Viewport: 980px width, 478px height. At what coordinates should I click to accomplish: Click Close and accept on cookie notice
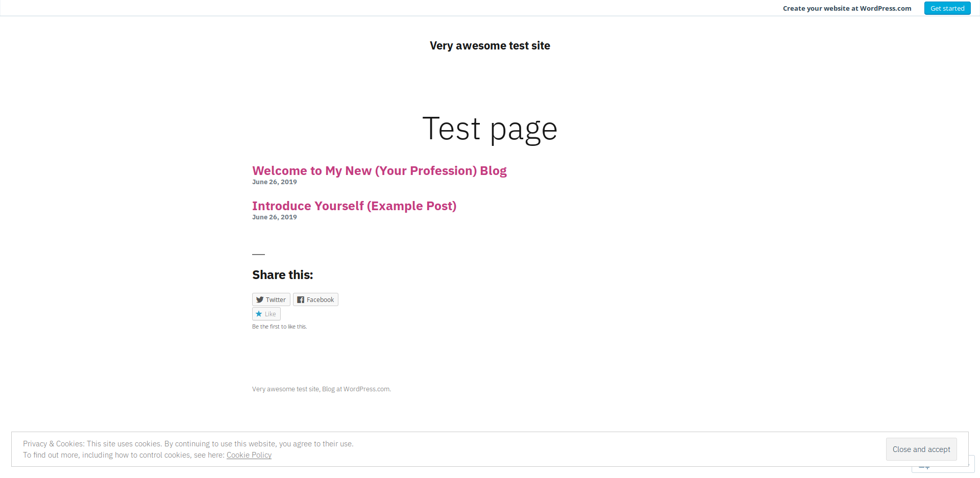[921, 449]
